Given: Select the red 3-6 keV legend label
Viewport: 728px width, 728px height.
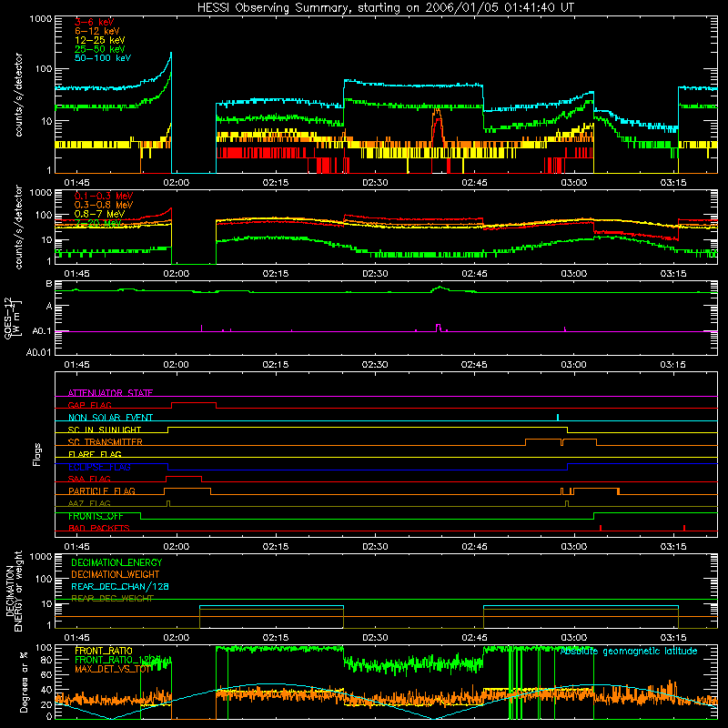Looking at the screenshot, I should pos(94,22).
